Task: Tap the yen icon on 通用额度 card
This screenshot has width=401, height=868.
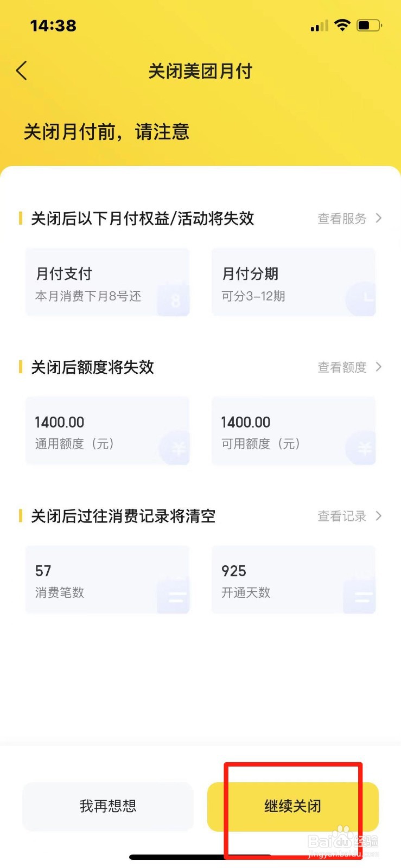Action: coord(175,448)
